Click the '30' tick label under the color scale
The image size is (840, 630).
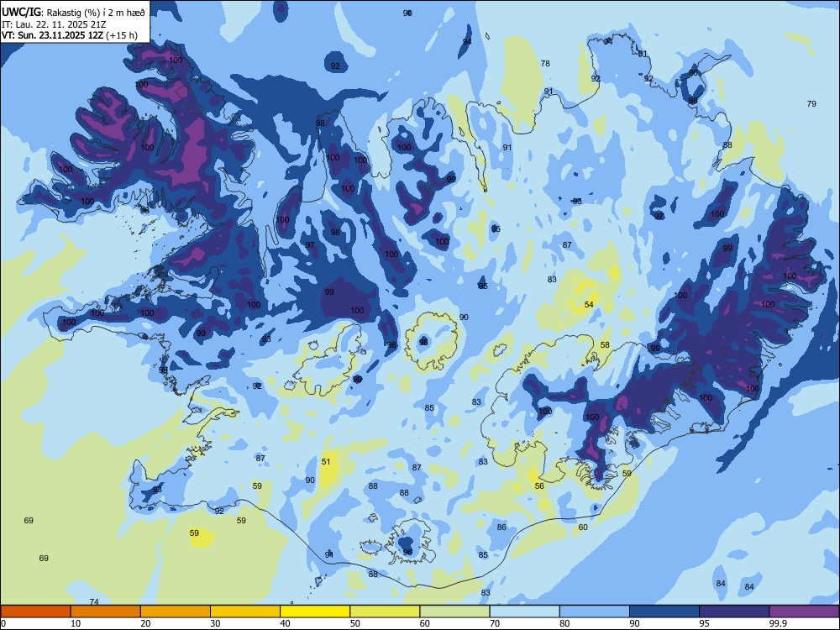pos(215,623)
